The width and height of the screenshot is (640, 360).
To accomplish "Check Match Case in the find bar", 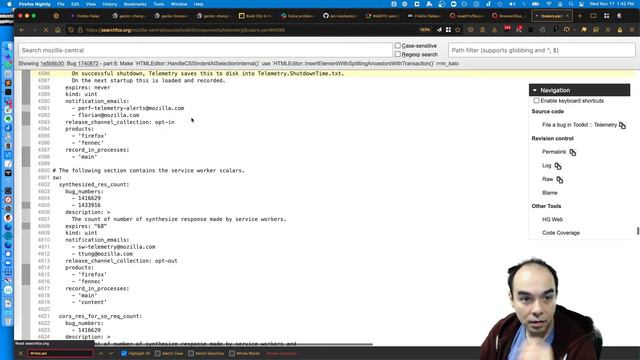I will pyautogui.click(x=158, y=353).
